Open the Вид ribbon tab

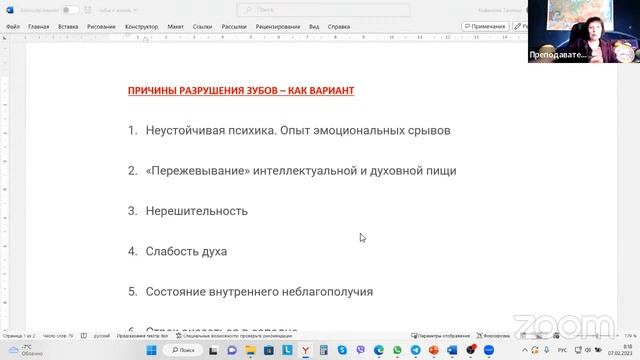click(x=314, y=27)
